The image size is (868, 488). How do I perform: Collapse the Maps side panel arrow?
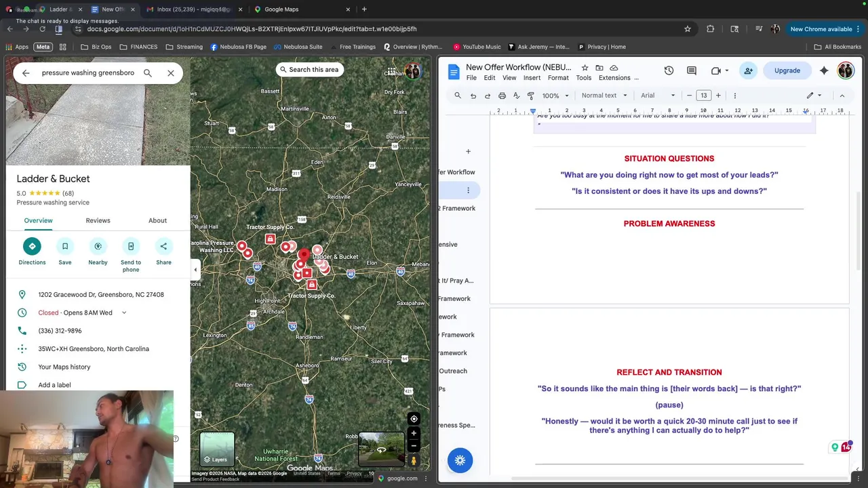click(195, 270)
